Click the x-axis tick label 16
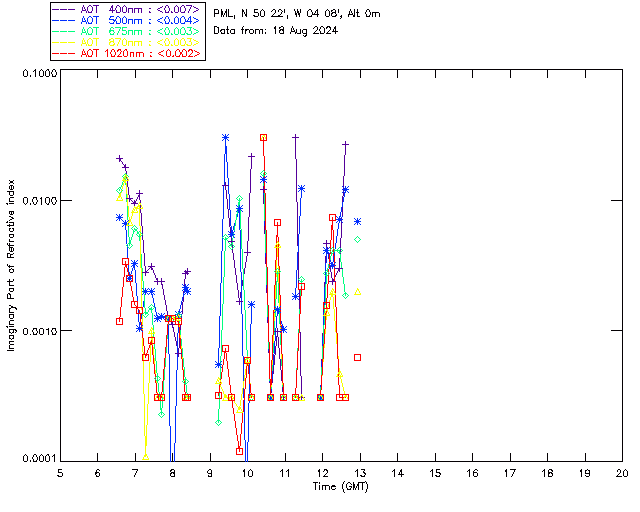 (x=472, y=472)
